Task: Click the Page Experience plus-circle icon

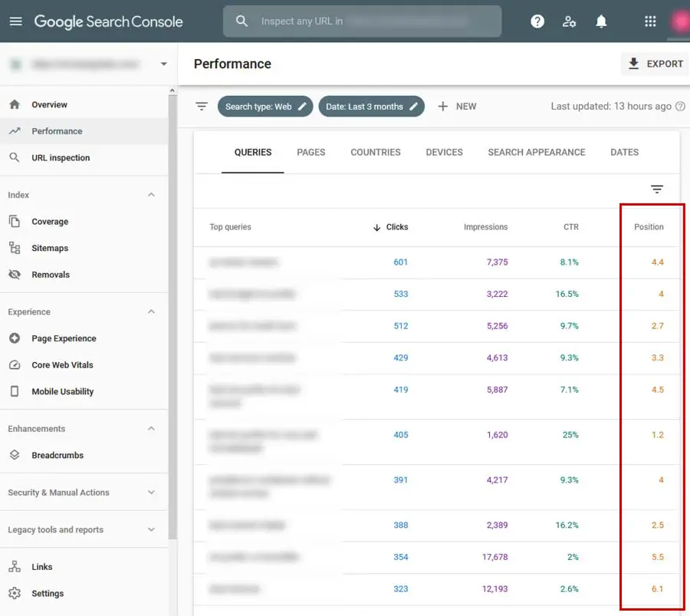Action: click(15, 338)
